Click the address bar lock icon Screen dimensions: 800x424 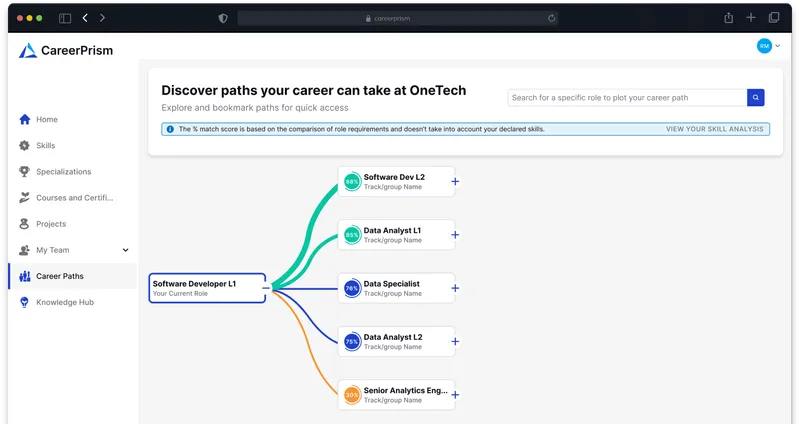click(x=368, y=18)
